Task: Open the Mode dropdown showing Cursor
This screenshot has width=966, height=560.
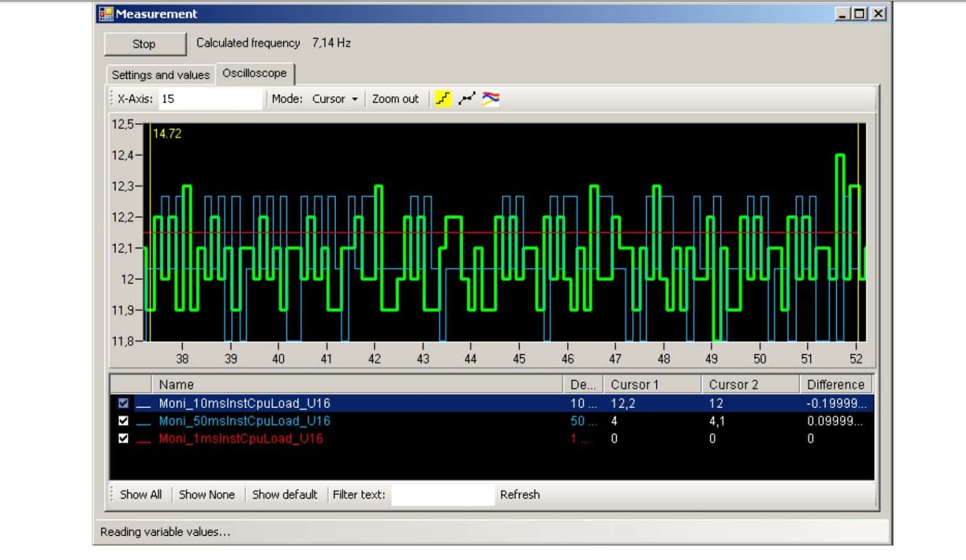Action: tap(335, 99)
